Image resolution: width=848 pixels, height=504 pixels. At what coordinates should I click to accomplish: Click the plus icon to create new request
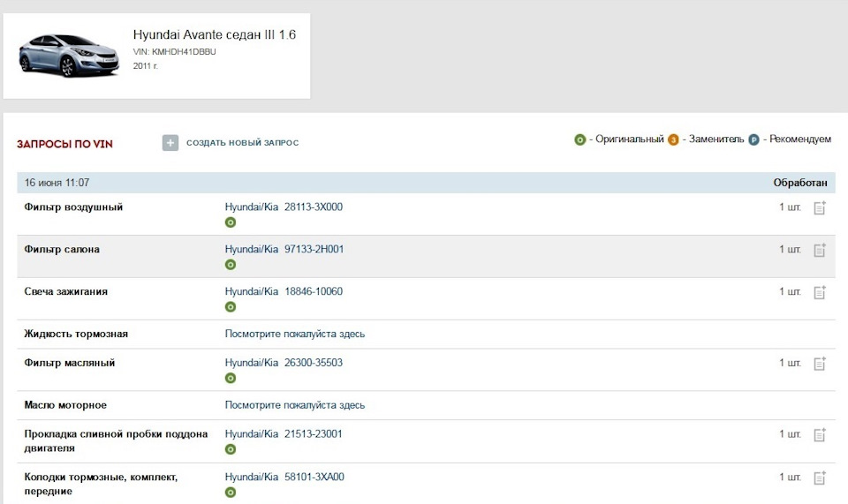tap(170, 143)
